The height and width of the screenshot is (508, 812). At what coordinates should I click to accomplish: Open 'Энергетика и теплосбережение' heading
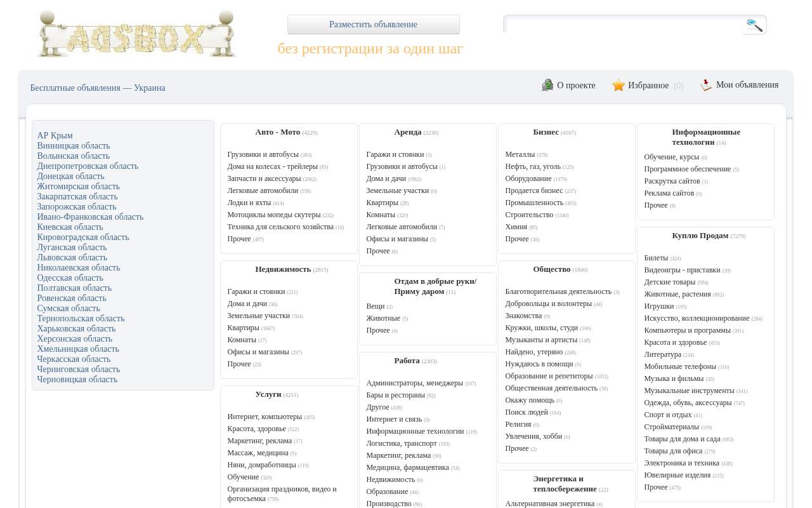(565, 484)
